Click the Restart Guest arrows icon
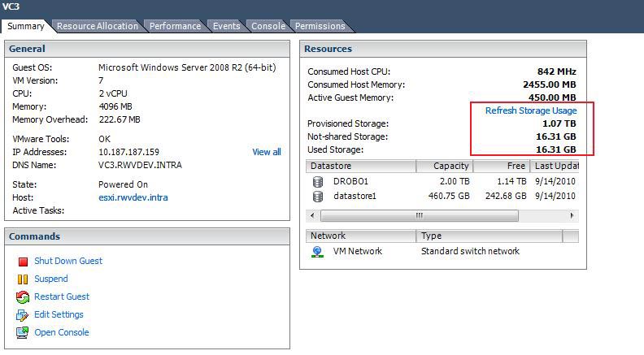The width and height of the screenshot is (644, 355). pos(23,297)
